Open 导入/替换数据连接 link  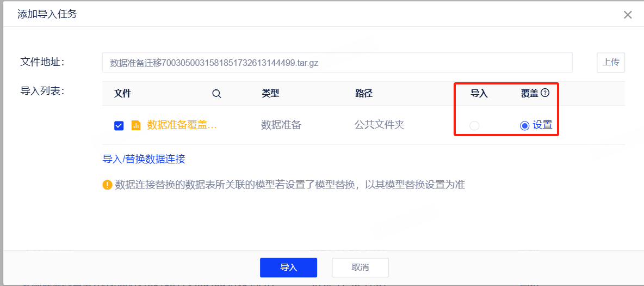(x=144, y=159)
